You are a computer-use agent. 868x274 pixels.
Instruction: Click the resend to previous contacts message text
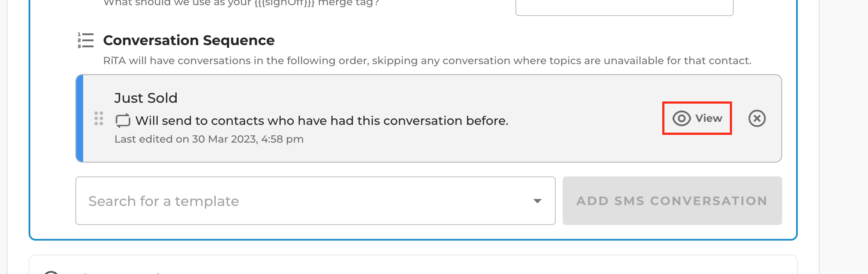point(322,121)
